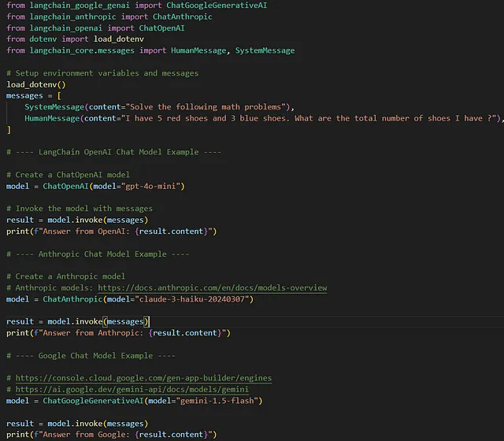Screen dimensions: 504x441
Task: Click the 'I have 5 red shoes' string
Action: coord(309,118)
